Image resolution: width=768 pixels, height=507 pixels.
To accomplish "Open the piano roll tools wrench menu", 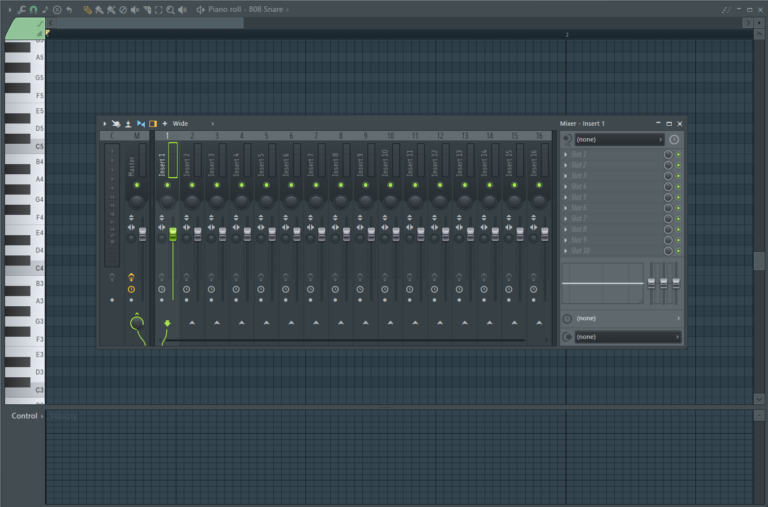I will click(x=22, y=9).
